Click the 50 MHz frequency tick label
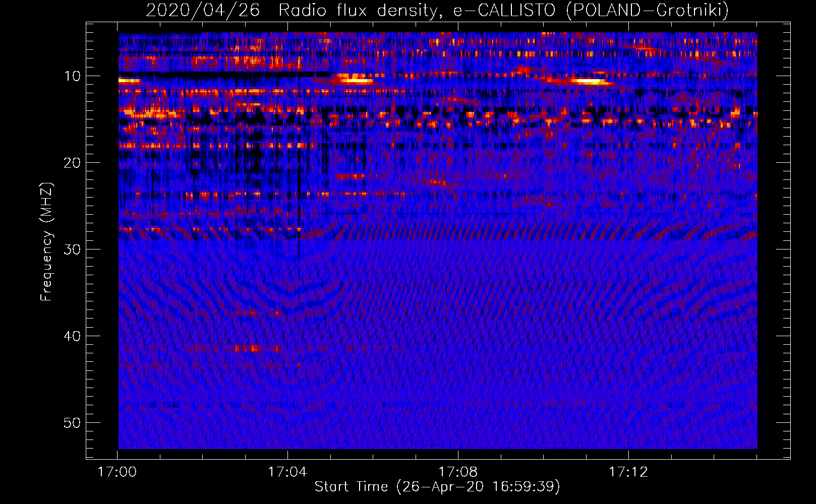 [73, 423]
